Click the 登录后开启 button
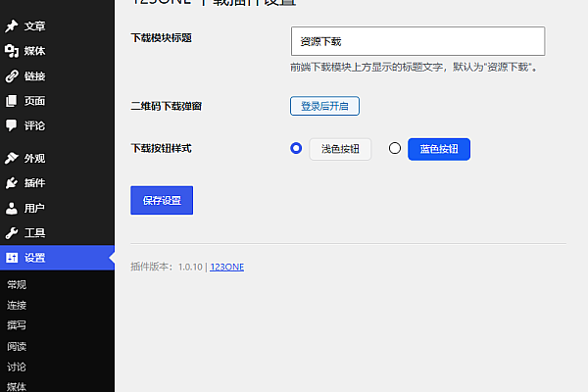588x392 pixels. point(324,106)
